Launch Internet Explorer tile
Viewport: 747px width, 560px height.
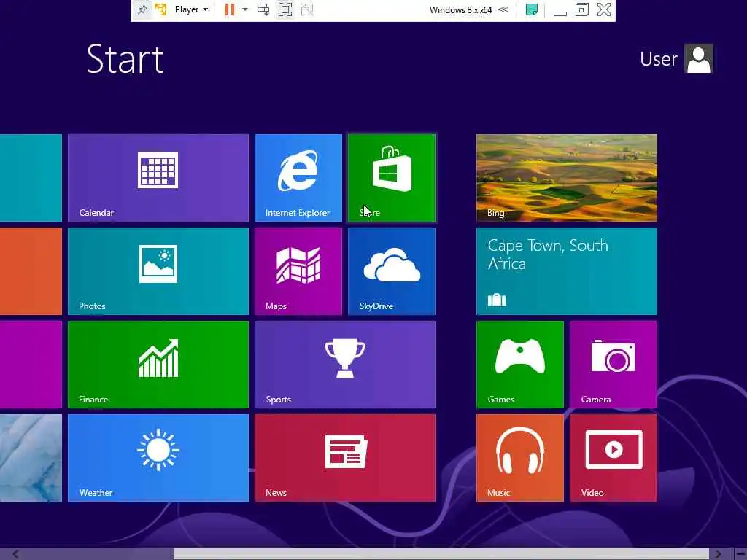click(x=298, y=178)
